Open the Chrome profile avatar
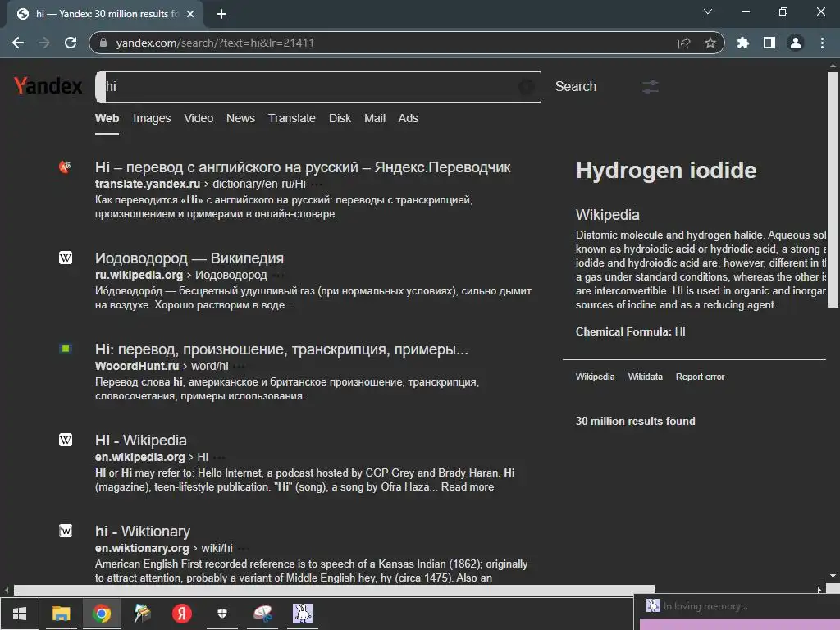This screenshot has height=630, width=840. tap(796, 43)
